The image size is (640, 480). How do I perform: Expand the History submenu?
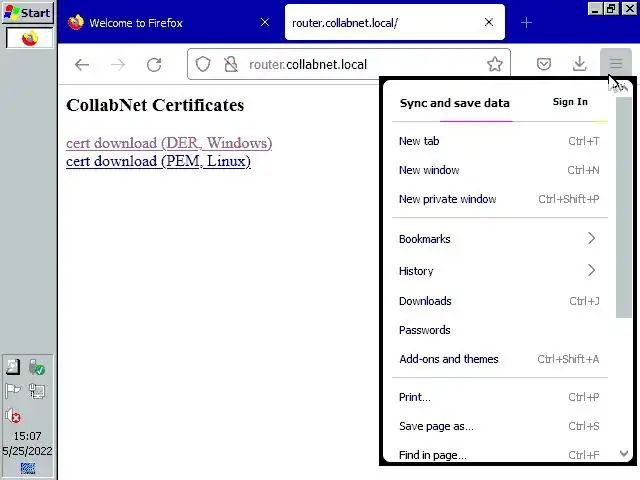coord(500,271)
